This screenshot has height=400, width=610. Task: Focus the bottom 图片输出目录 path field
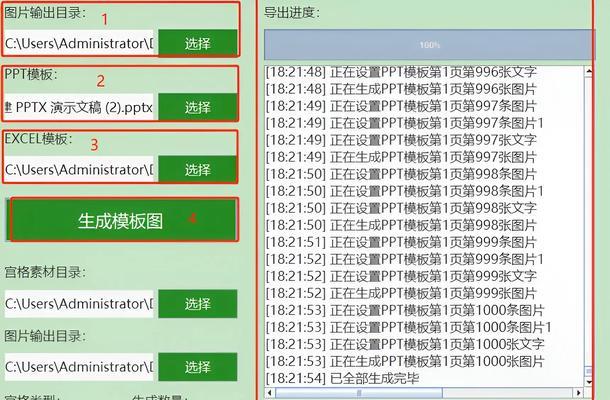click(x=79, y=367)
